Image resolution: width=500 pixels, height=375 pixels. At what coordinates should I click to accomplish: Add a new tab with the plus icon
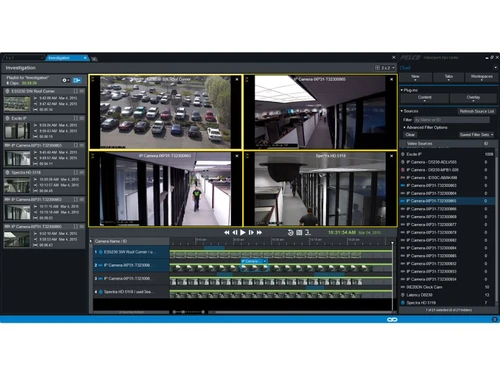94,59
